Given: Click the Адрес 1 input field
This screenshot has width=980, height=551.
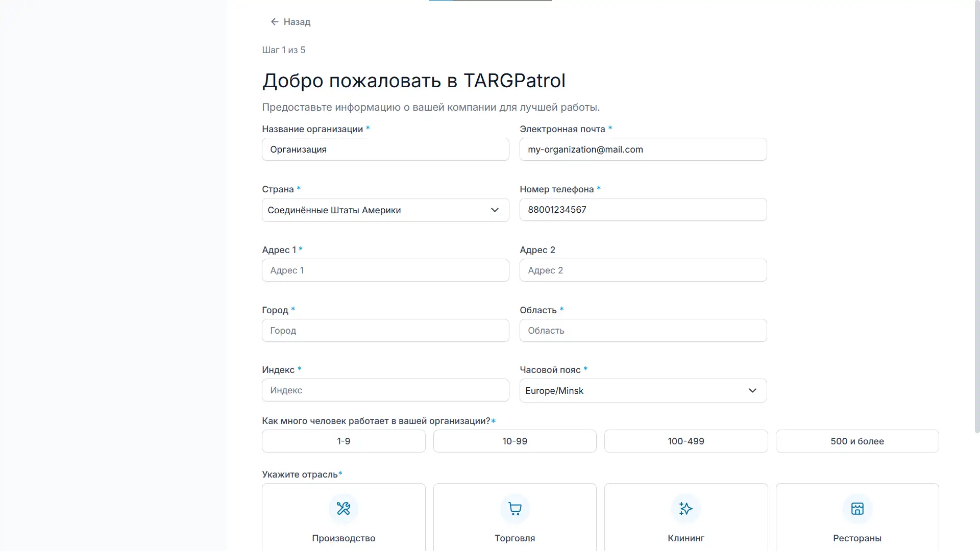Looking at the screenshot, I should tap(385, 270).
